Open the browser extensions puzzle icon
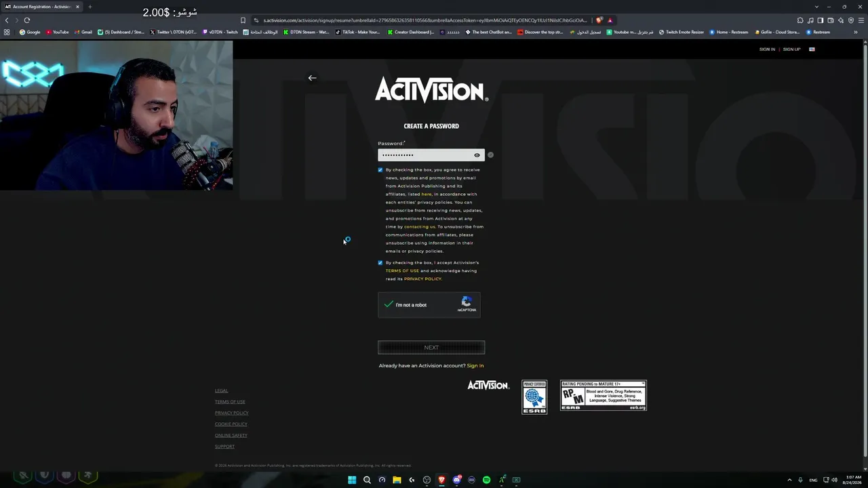 coord(800,20)
